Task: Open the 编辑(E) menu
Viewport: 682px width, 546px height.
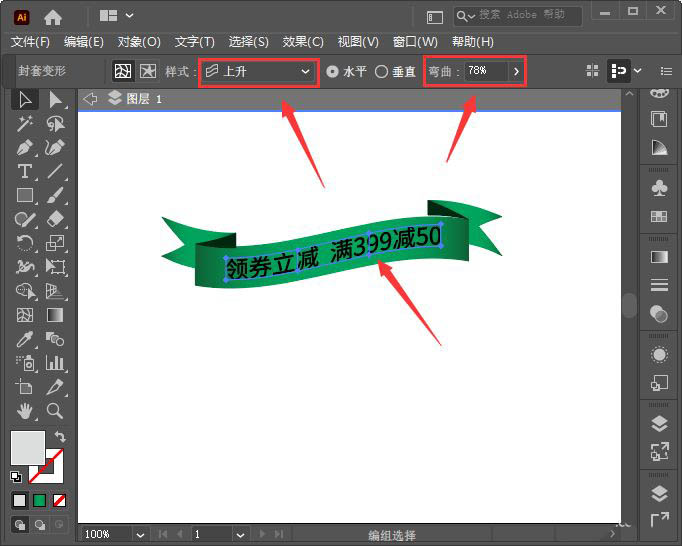Action: 84,42
